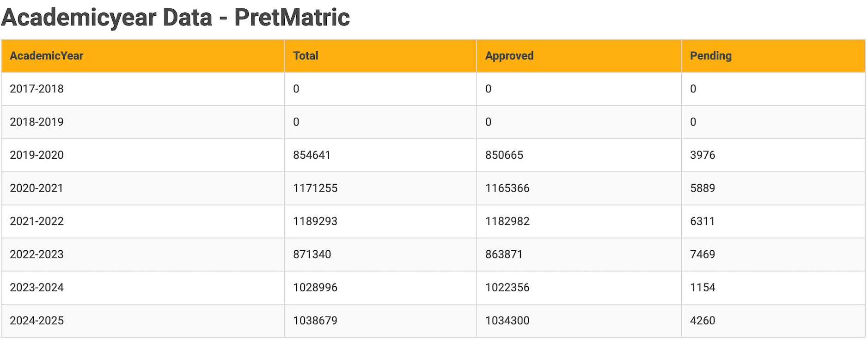Click Total value 1189293
The height and width of the screenshot is (350, 868).
[315, 222]
